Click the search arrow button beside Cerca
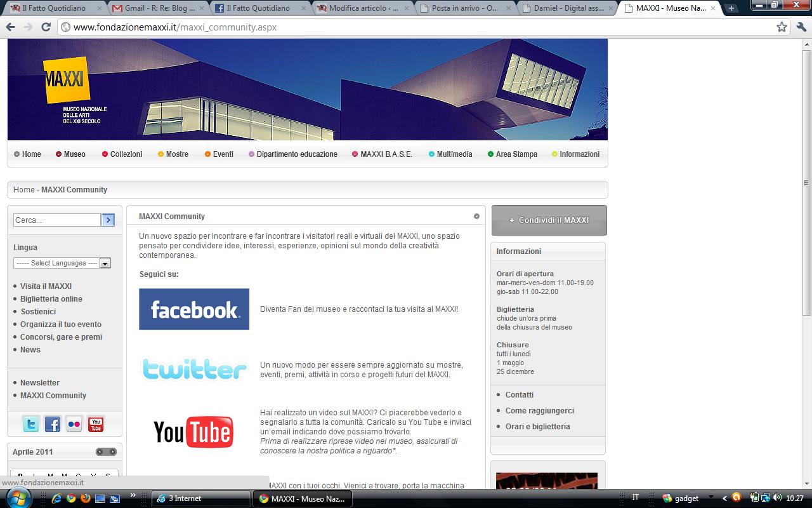Image resolution: width=812 pixels, height=508 pixels. (x=108, y=220)
